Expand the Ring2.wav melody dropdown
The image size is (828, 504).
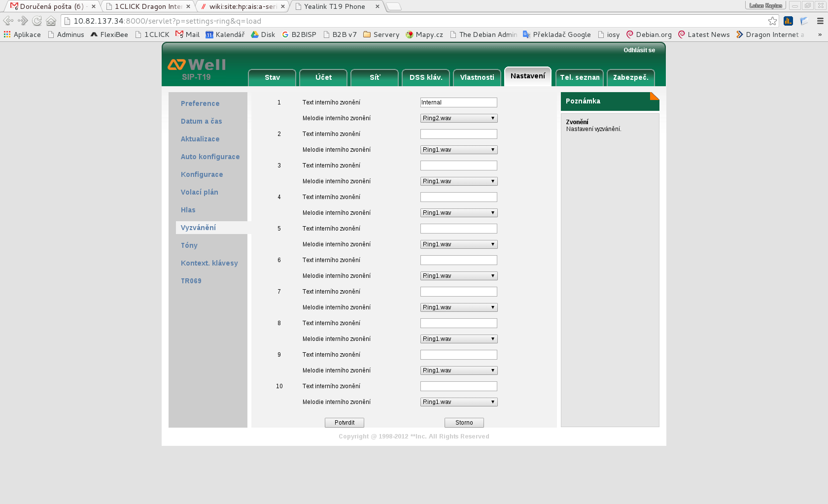[458, 118]
